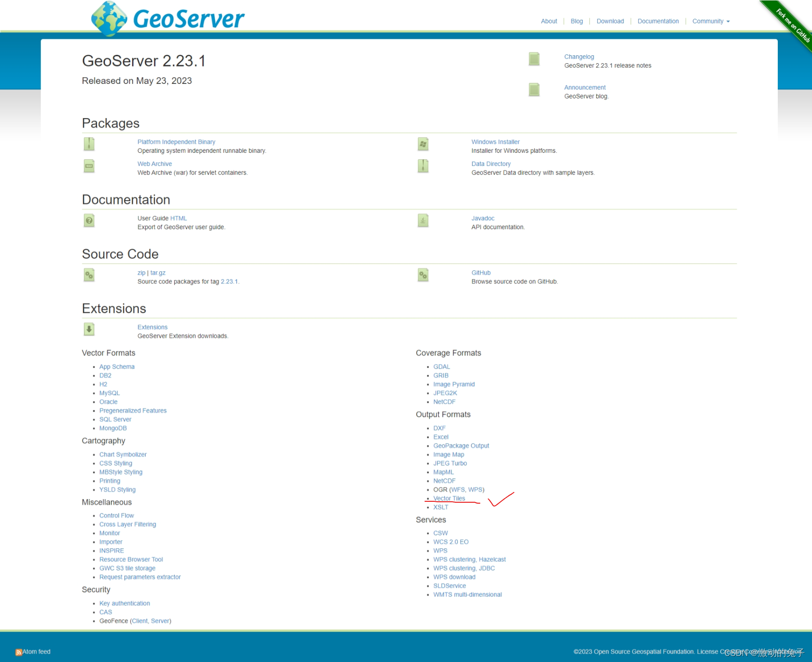812x662 pixels.
Task: Open the User Guide HTML link
Action: (x=179, y=218)
